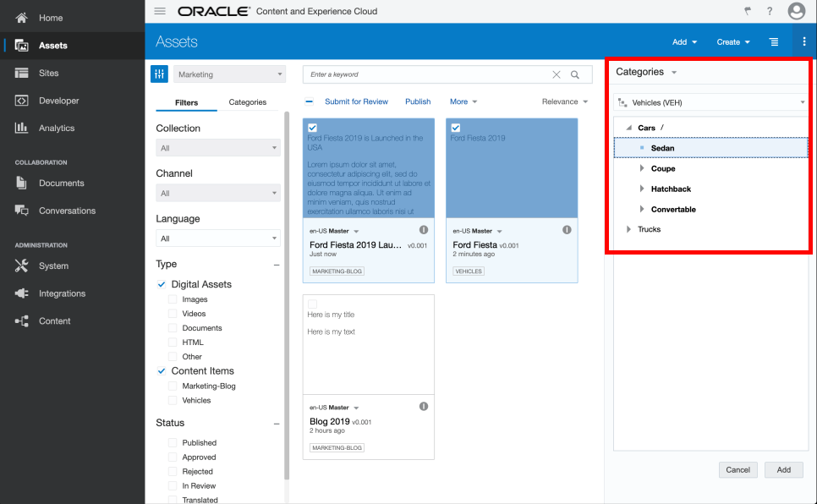Viewport: 817px width, 504px height.
Task: Expand the Convertable category
Action: pos(641,209)
